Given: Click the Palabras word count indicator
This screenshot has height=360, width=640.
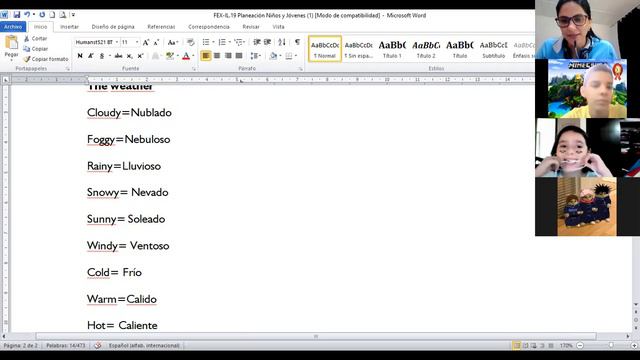Looking at the screenshot, I should pos(66,345).
